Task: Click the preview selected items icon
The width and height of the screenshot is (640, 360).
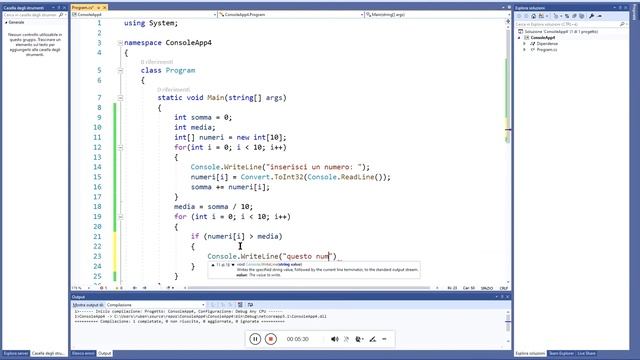Action: point(600,16)
